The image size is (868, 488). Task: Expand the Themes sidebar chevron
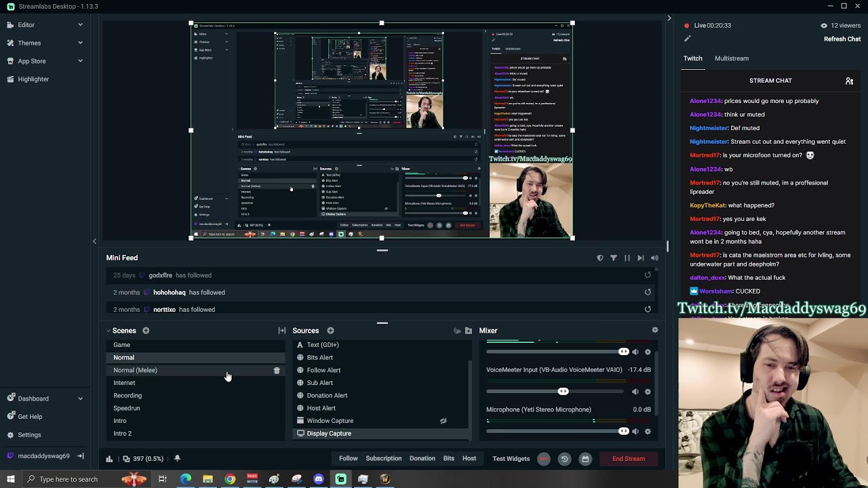pos(80,43)
